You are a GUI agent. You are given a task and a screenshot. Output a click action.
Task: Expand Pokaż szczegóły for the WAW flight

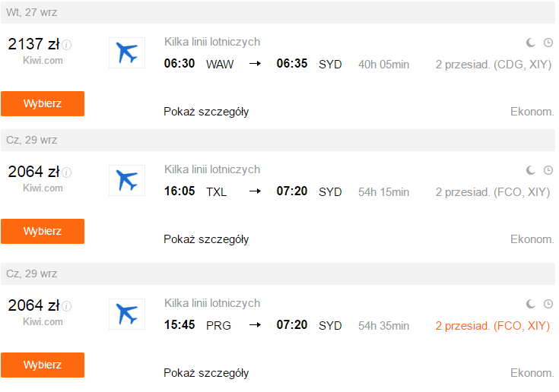[x=206, y=112]
